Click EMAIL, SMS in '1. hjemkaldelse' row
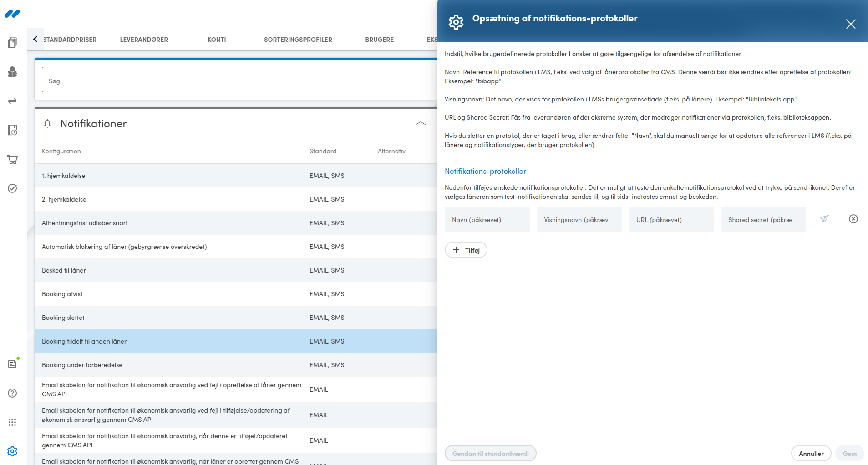Image resolution: width=868 pixels, height=465 pixels. pyautogui.click(x=327, y=176)
